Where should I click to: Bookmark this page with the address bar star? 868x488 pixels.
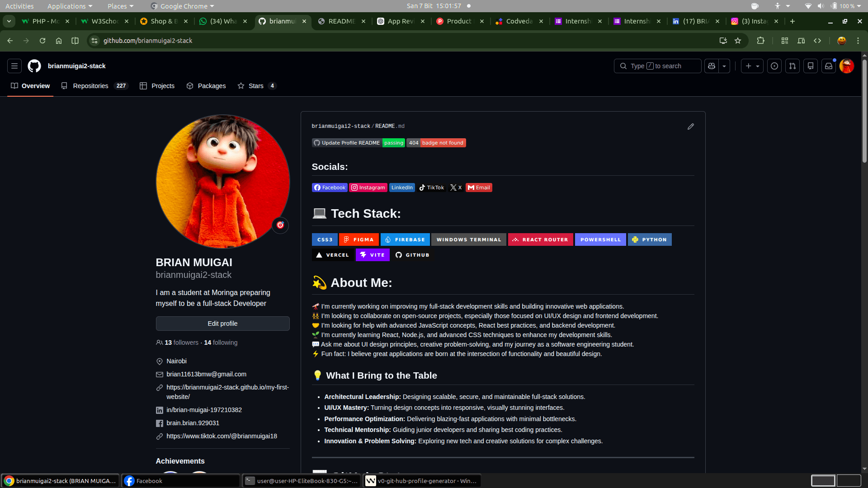click(x=738, y=41)
